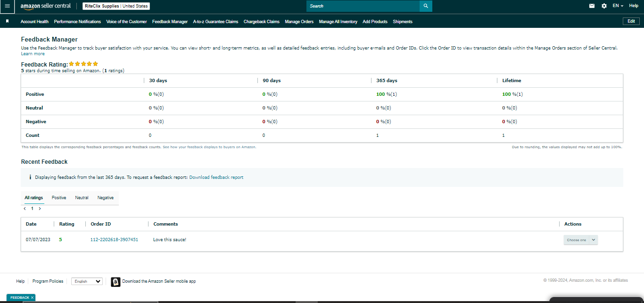Click the Positive row label

pyautogui.click(x=35, y=94)
